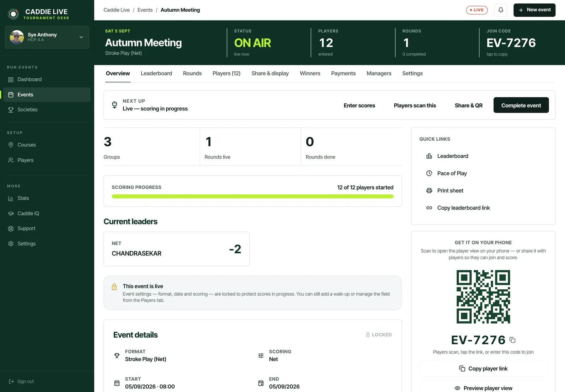
Task: Click the Events breadcrumb link
Action: (145, 10)
